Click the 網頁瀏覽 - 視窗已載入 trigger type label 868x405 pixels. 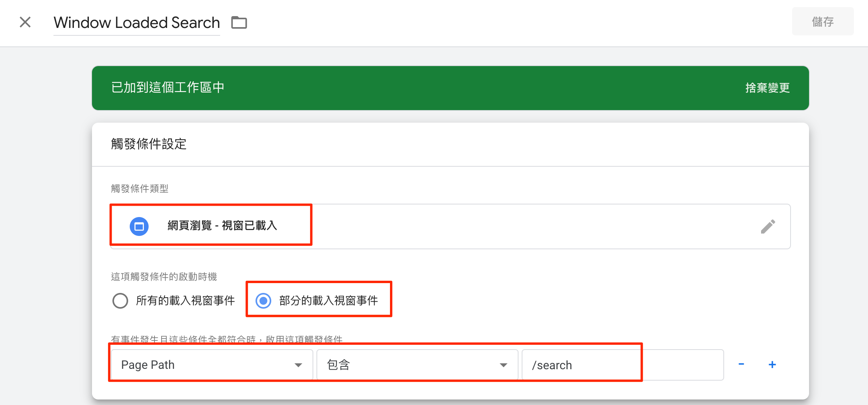(x=222, y=226)
